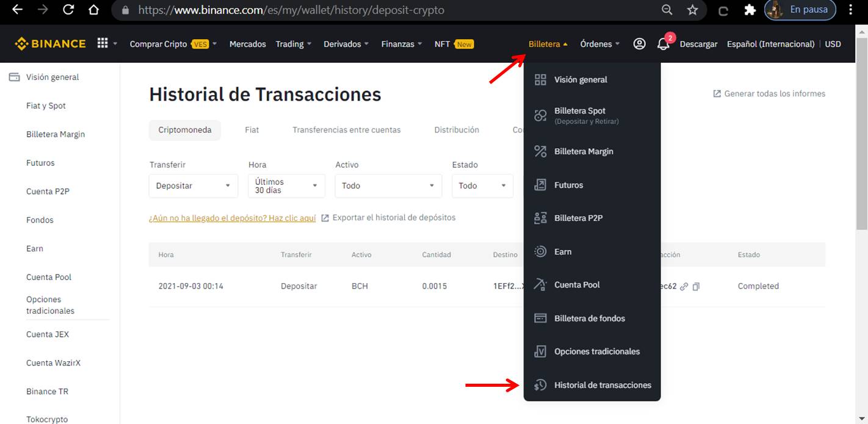The image size is (868, 424).
Task: Click browser zoom magnifier icon
Action: click(667, 10)
